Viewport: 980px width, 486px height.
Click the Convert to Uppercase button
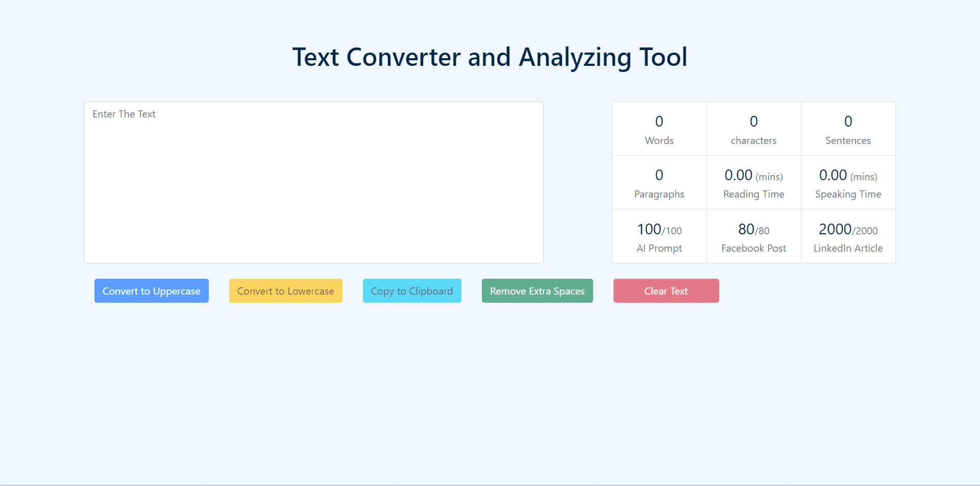point(151,291)
